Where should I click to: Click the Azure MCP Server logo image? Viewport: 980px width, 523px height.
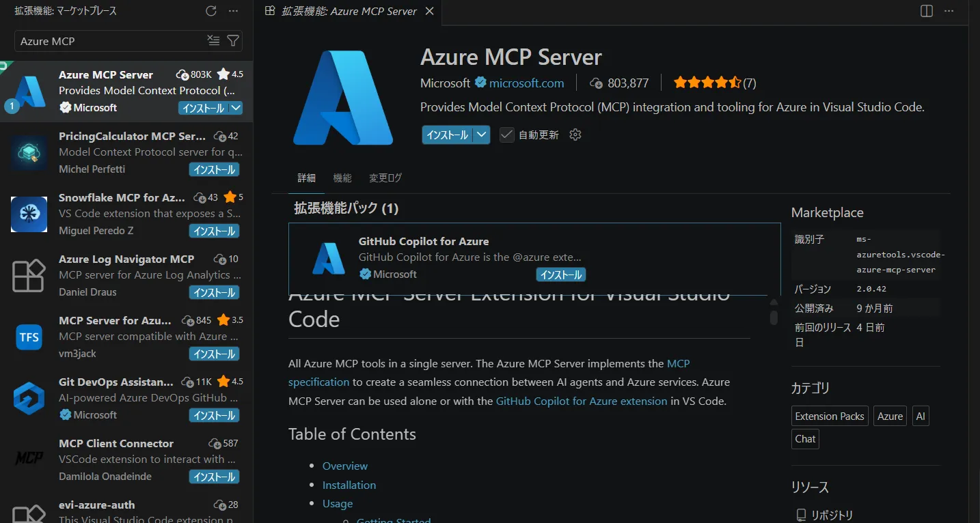pyautogui.click(x=342, y=97)
